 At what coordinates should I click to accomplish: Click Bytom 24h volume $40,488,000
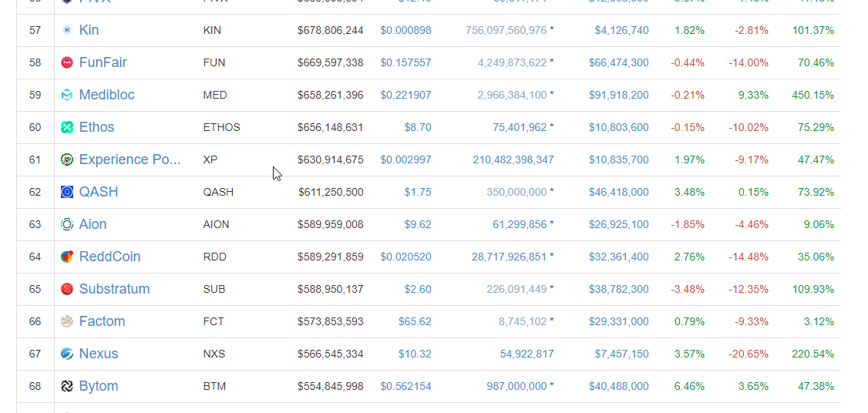coord(619,387)
